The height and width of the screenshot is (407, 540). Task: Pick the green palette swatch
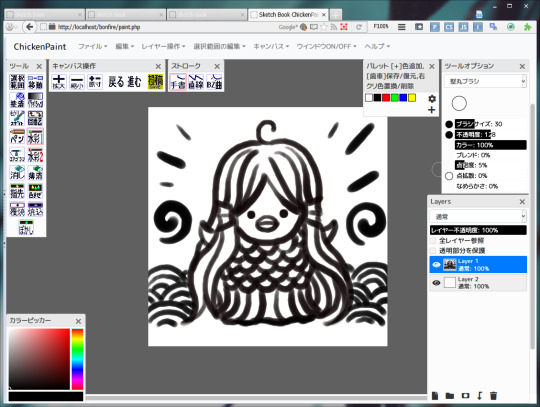(395, 98)
